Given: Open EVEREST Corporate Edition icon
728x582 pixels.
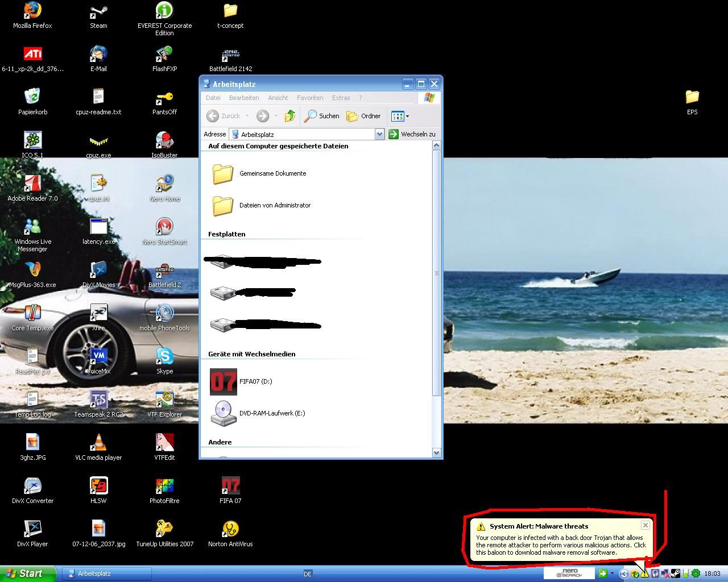Looking at the screenshot, I should coord(164,19).
